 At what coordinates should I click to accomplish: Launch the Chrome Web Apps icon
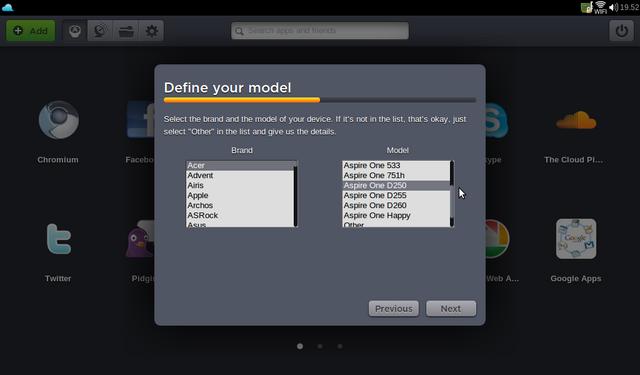click(x=497, y=239)
